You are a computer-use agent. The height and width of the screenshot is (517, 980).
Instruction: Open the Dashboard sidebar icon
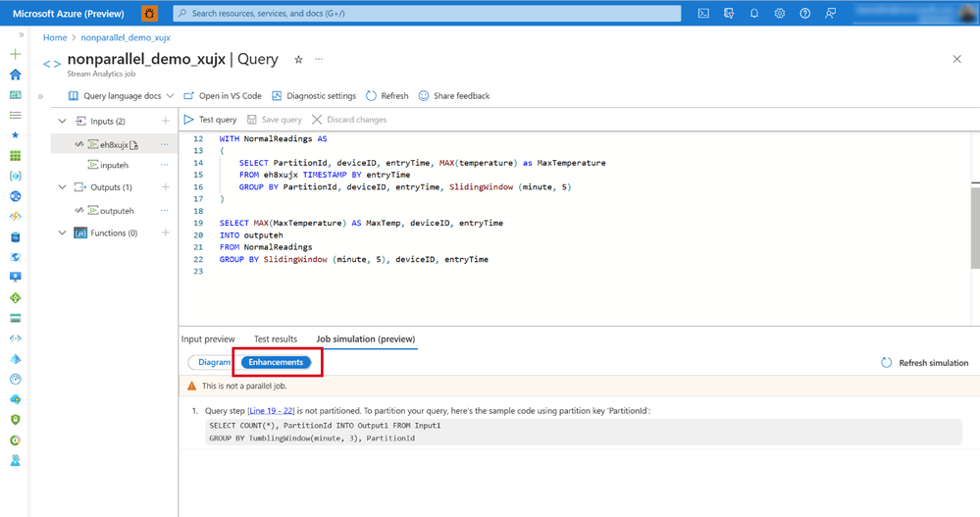coord(16,95)
